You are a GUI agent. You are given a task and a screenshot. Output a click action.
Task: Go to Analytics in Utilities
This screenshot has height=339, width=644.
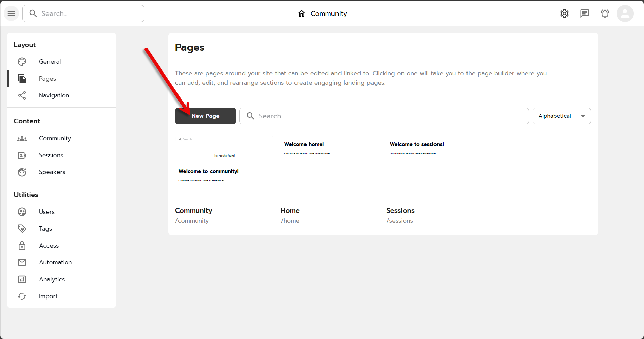(52, 279)
